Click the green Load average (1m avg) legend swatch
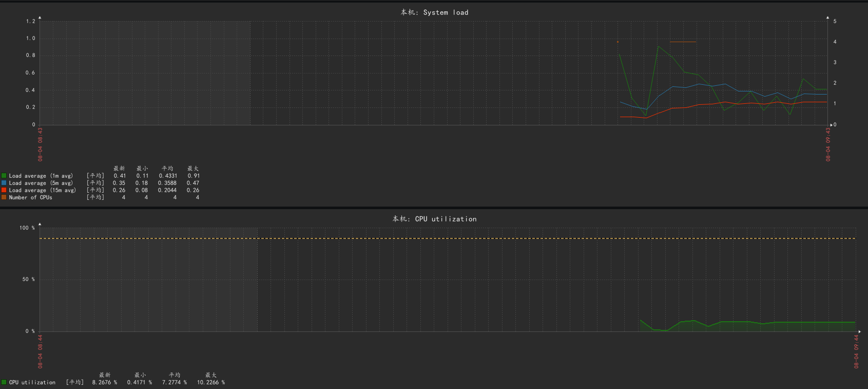 point(4,176)
